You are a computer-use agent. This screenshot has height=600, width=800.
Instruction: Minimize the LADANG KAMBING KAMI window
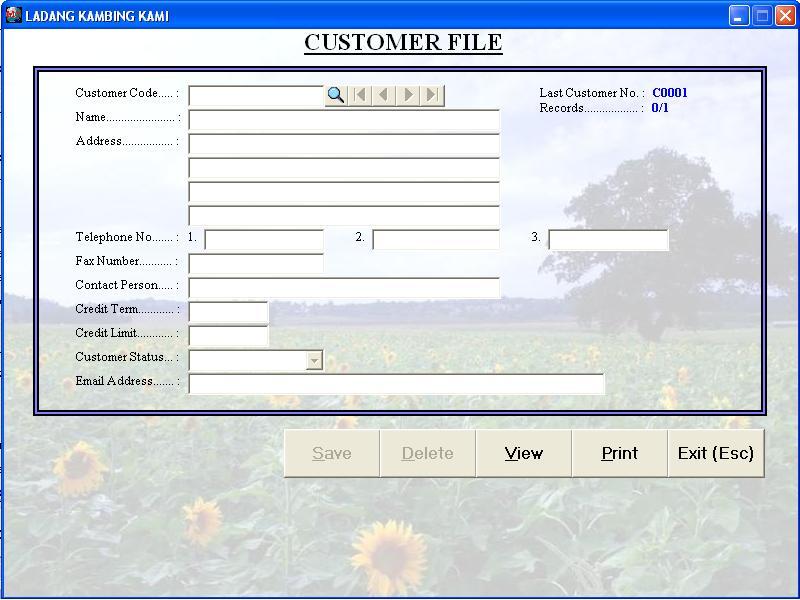[738, 16]
